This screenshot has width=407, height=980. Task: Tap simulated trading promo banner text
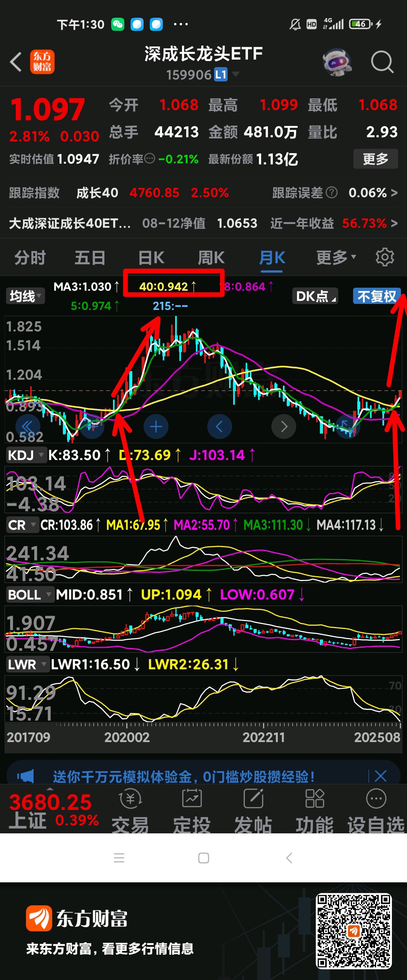point(184,776)
